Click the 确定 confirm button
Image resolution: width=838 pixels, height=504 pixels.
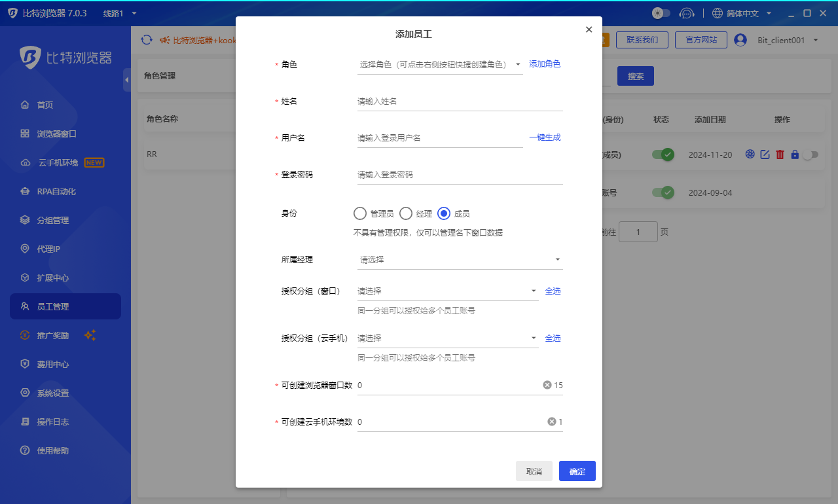coord(577,471)
